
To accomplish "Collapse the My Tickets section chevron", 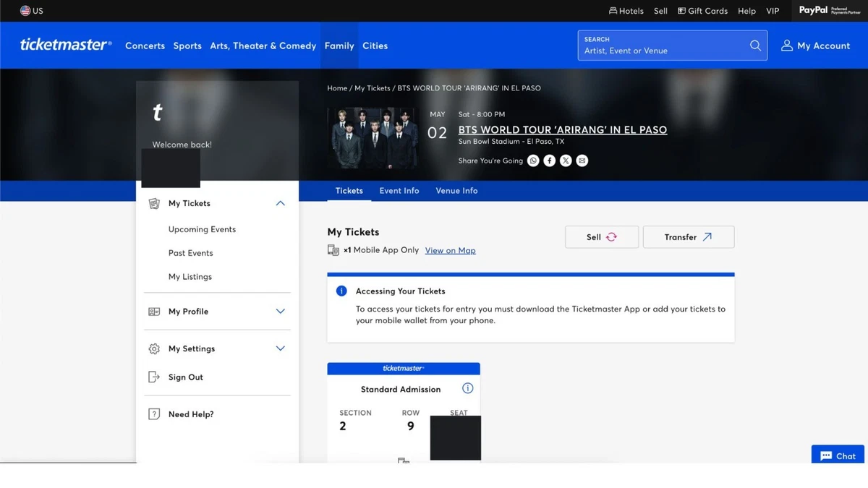I will [281, 203].
